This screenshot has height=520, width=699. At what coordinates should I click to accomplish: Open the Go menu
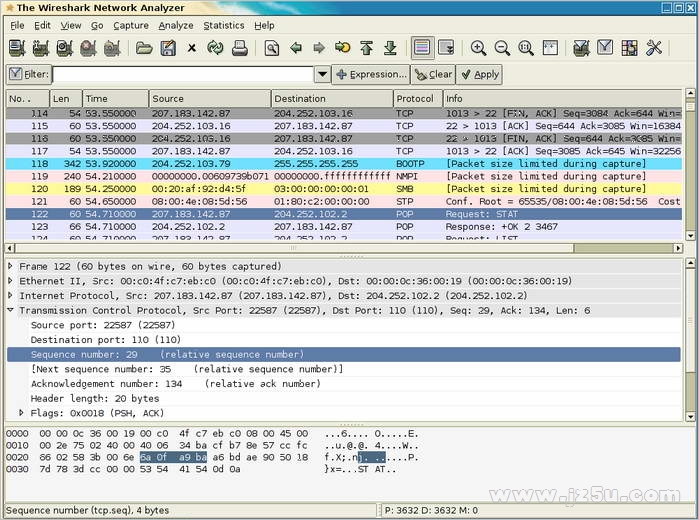click(97, 25)
